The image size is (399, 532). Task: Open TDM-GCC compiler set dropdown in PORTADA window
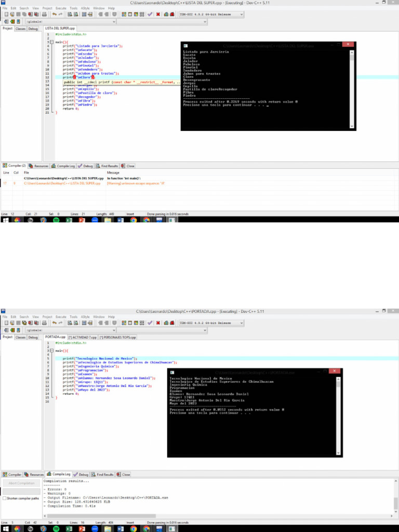coord(241,323)
